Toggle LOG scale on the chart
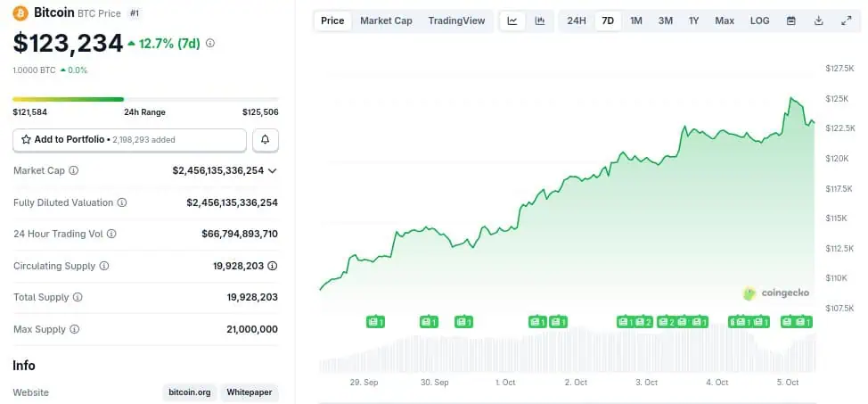 (x=760, y=21)
